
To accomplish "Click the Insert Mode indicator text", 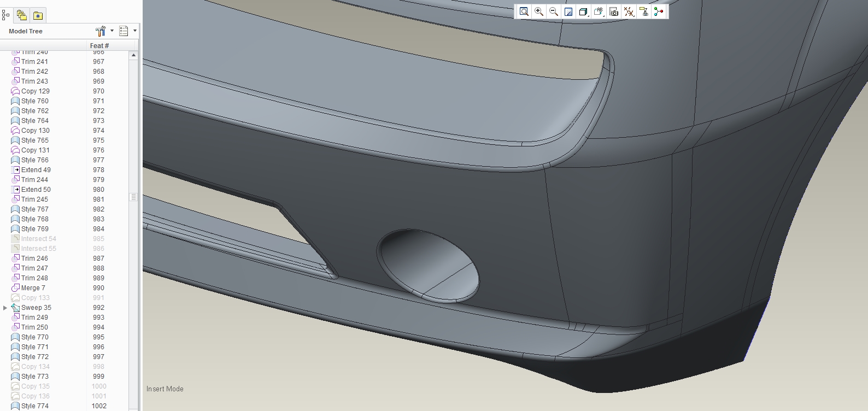I will (x=165, y=389).
